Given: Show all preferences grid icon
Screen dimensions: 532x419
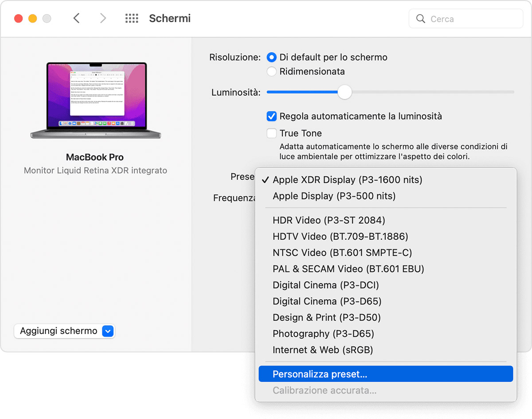Looking at the screenshot, I should pyautogui.click(x=132, y=18).
